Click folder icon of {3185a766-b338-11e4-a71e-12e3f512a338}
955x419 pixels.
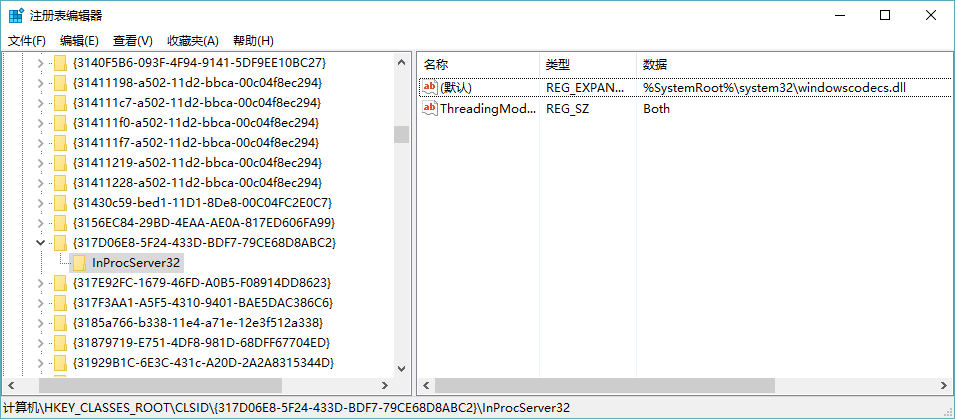[60, 323]
